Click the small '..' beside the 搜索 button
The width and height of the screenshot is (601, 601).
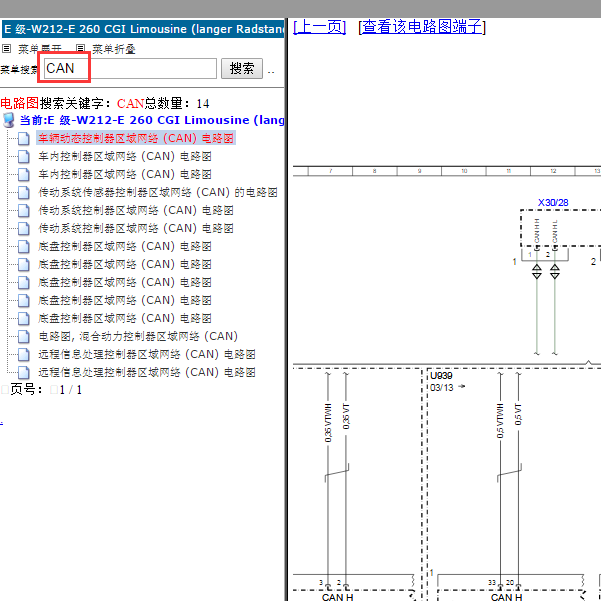[x=271, y=72]
